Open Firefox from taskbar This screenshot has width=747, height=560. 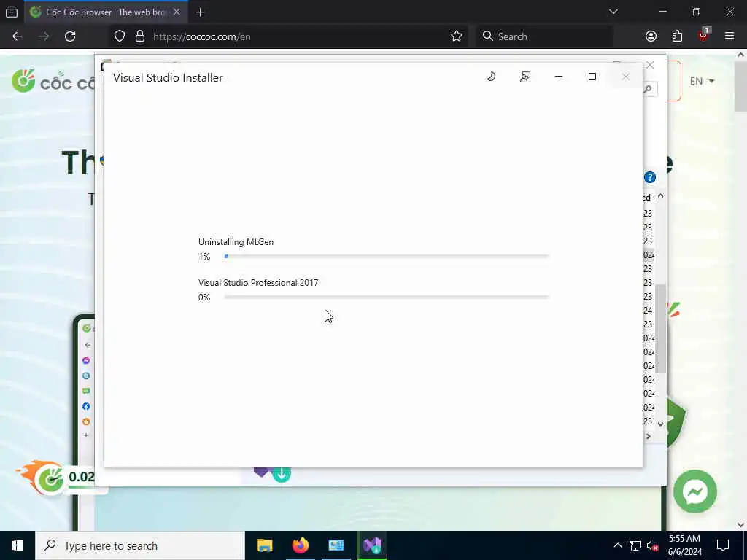tap(300, 545)
